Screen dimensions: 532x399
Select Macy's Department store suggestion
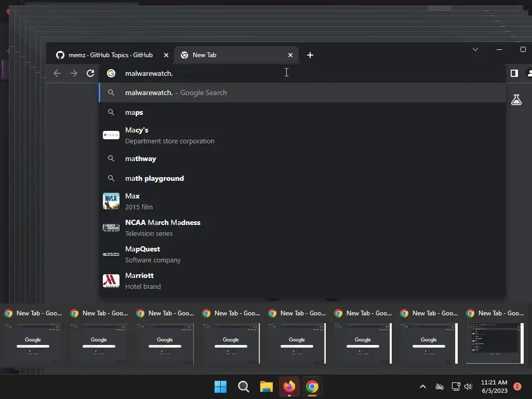(x=302, y=136)
